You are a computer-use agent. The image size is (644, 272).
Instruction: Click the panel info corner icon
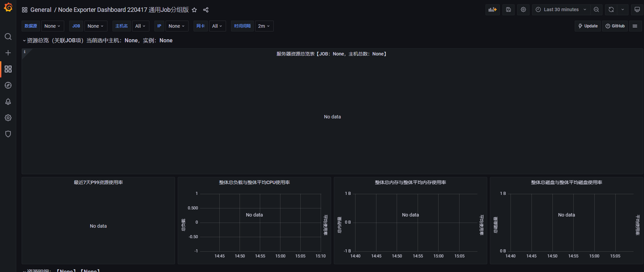[25, 52]
